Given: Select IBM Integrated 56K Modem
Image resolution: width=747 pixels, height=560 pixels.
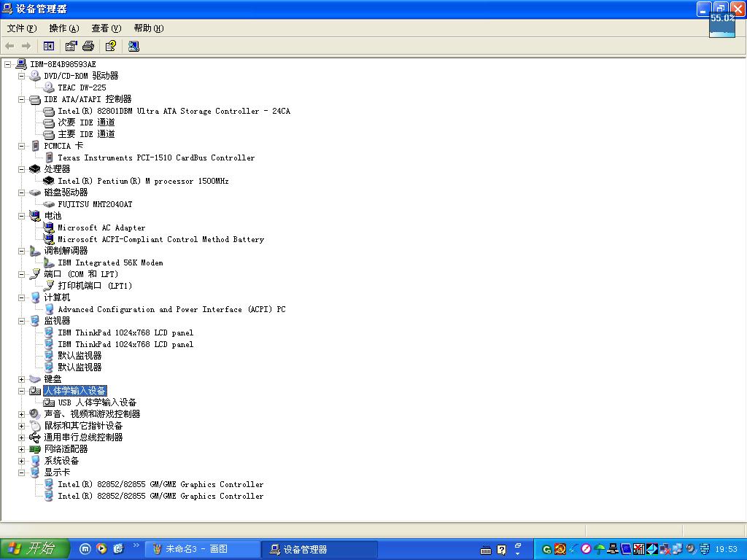Looking at the screenshot, I should coord(111,262).
